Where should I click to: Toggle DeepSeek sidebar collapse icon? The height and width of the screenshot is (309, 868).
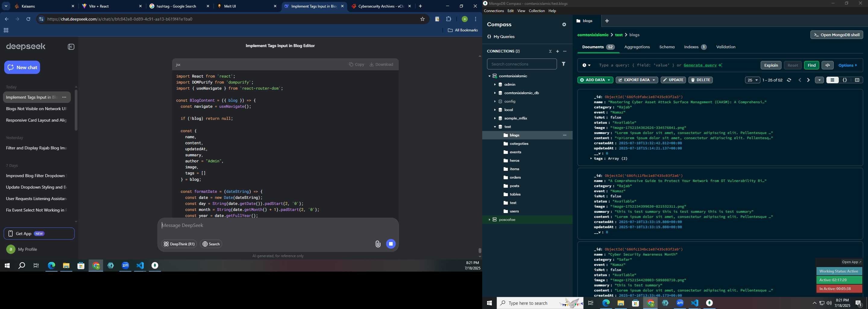pyautogui.click(x=71, y=47)
